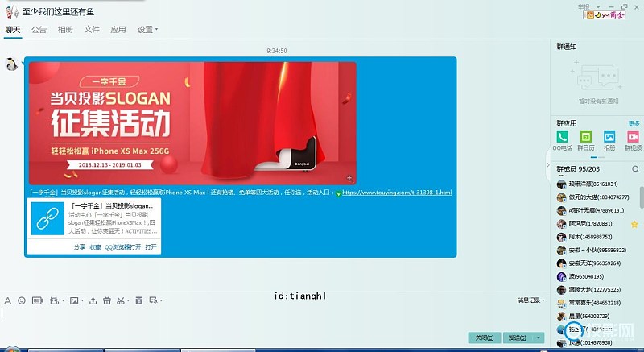Expand the arrow beside last toolbar icon
Image resolution: width=644 pixels, height=352 pixels.
161,300
